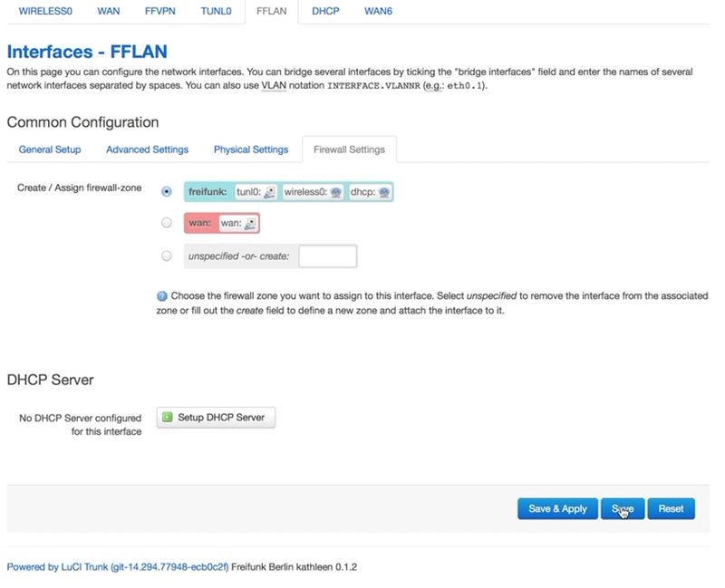Click the dhcp wifi icon in freifunk zone
The height and width of the screenshot is (588, 725).
coord(385,192)
